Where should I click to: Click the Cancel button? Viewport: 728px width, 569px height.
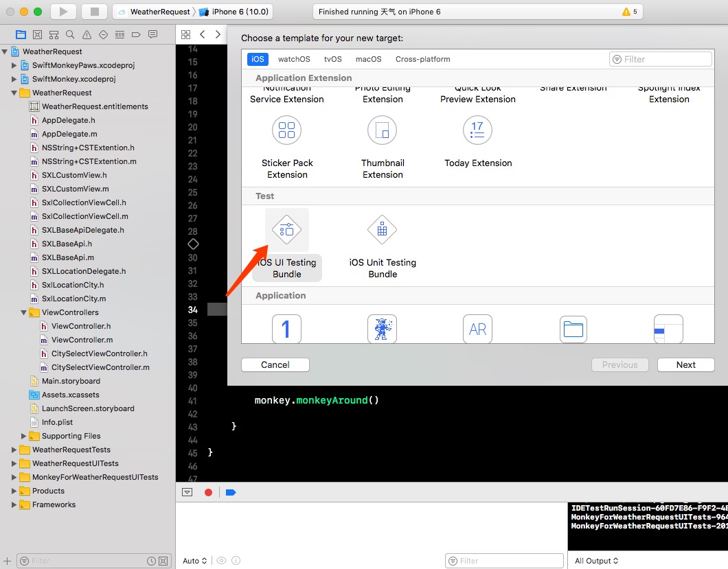(275, 364)
